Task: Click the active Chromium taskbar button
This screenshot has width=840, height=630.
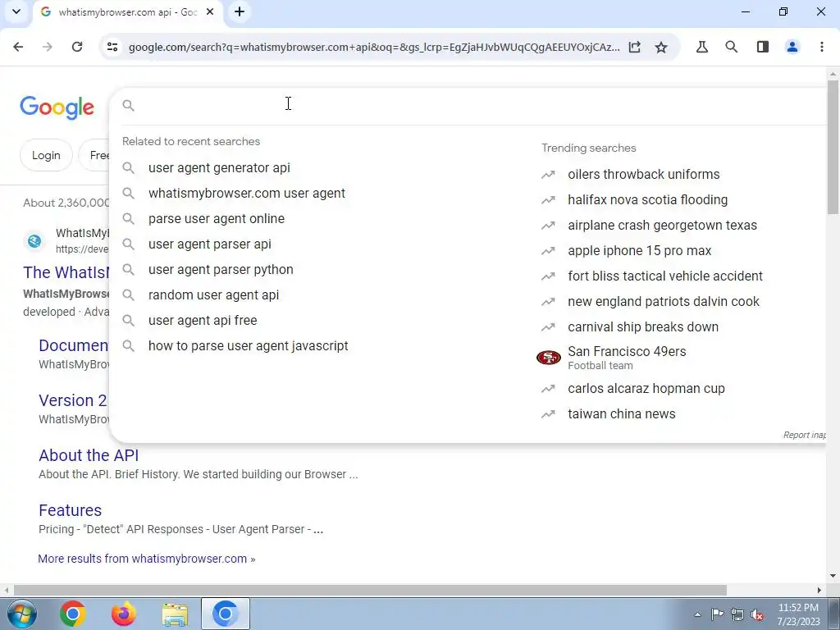Action: tap(226, 614)
